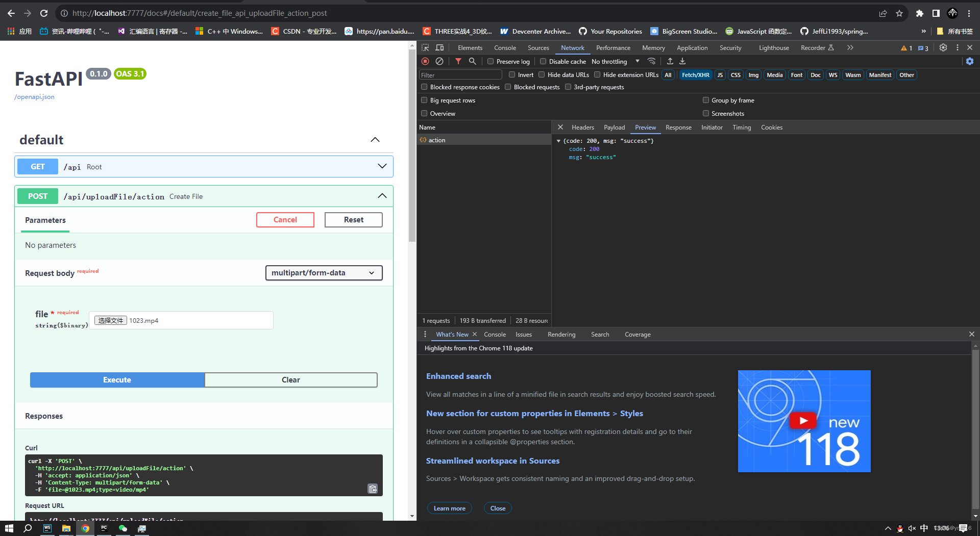This screenshot has width=980, height=536.
Task: Open DevTools three-dot customize menu
Action: (958, 47)
